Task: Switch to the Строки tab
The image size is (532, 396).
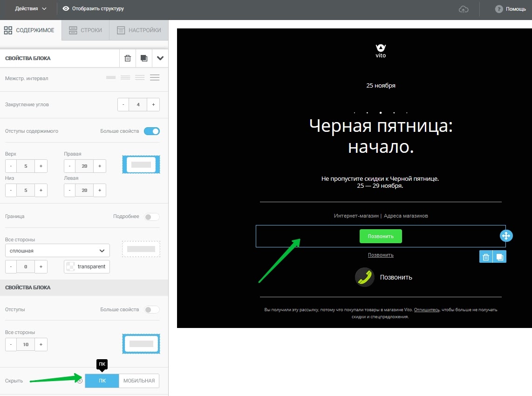Action: coord(85,30)
